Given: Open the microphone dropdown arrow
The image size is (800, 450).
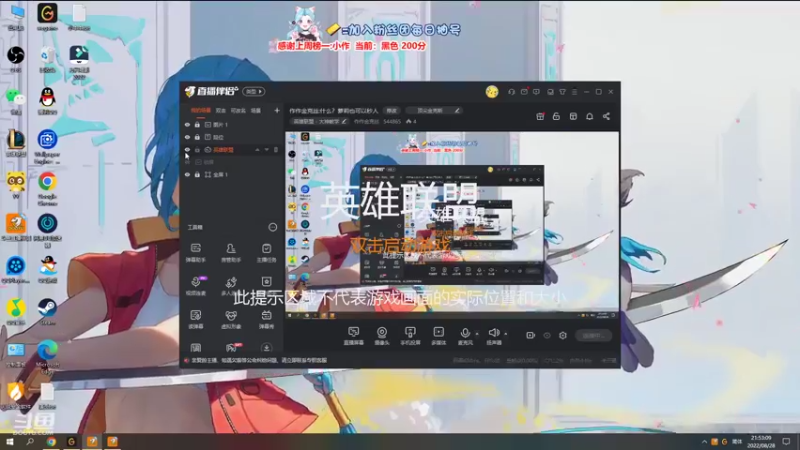Looking at the screenshot, I should [477, 334].
